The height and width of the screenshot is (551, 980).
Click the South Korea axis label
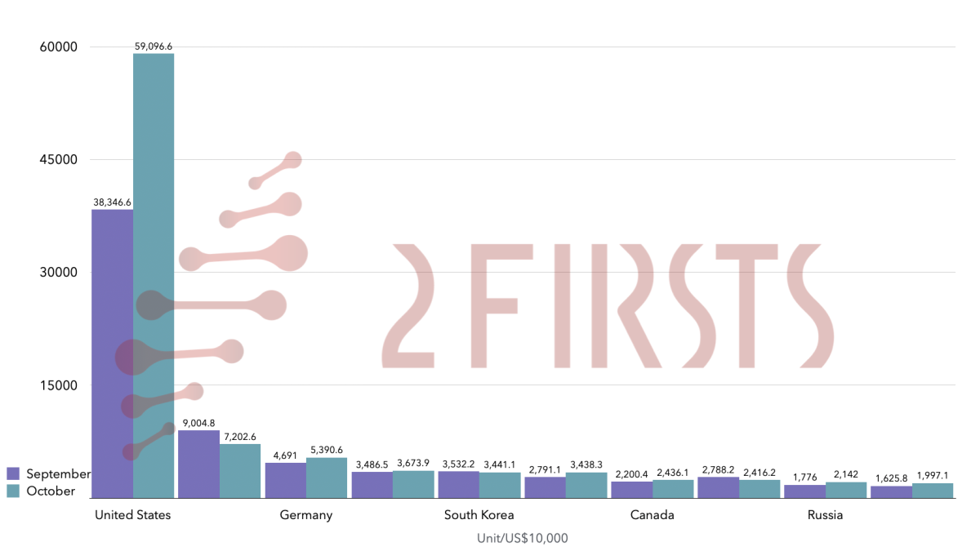click(x=479, y=515)
